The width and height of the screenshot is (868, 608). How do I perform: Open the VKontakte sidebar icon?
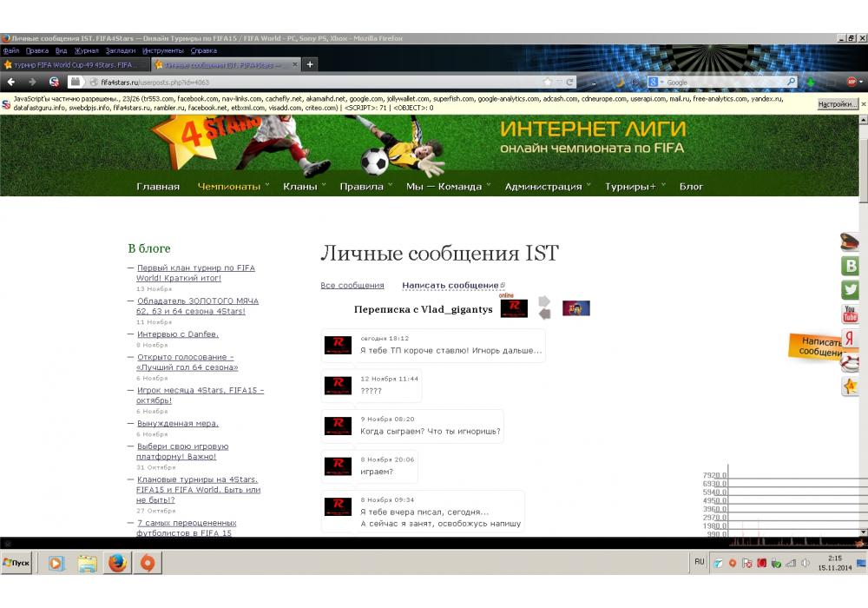coord(850,266)
